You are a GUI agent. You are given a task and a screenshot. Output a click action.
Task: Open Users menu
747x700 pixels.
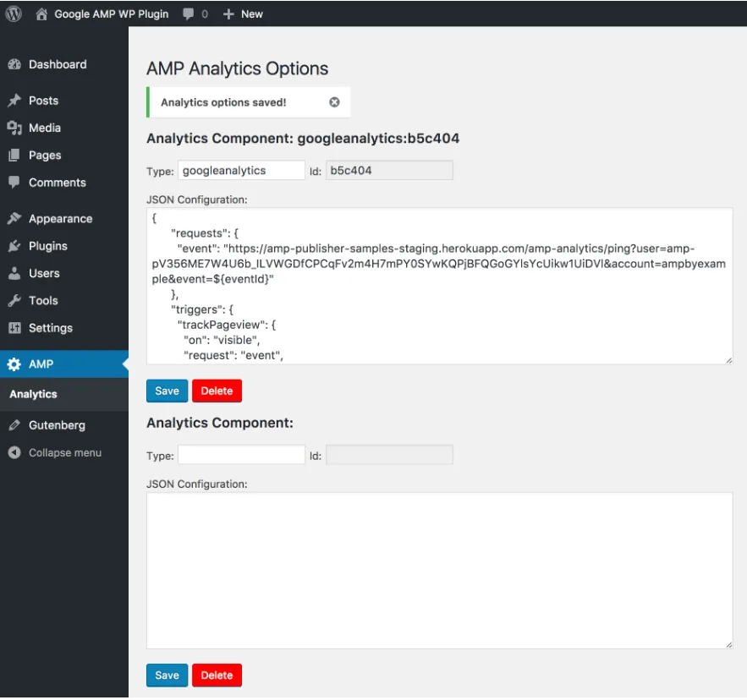pos(64,273)
